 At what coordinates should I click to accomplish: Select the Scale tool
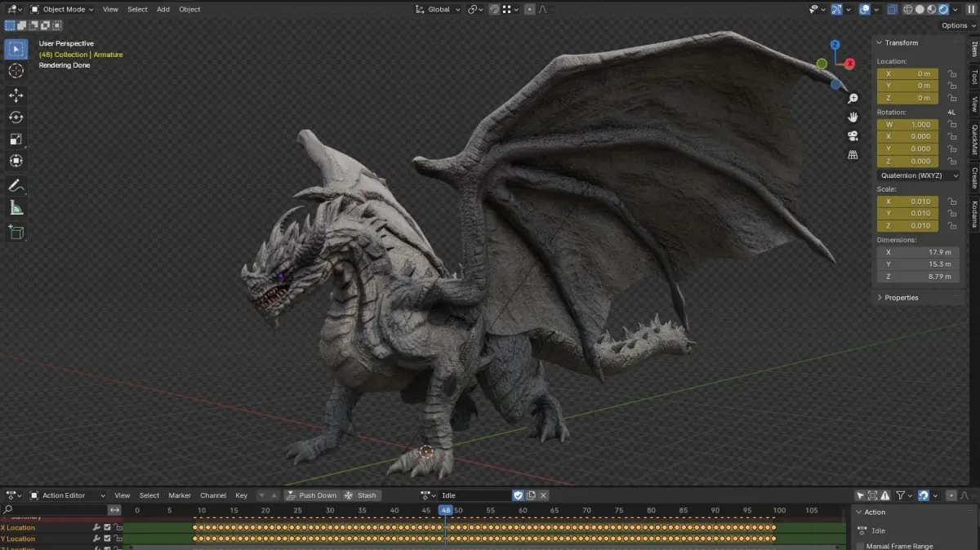click(x=16, y=139)
